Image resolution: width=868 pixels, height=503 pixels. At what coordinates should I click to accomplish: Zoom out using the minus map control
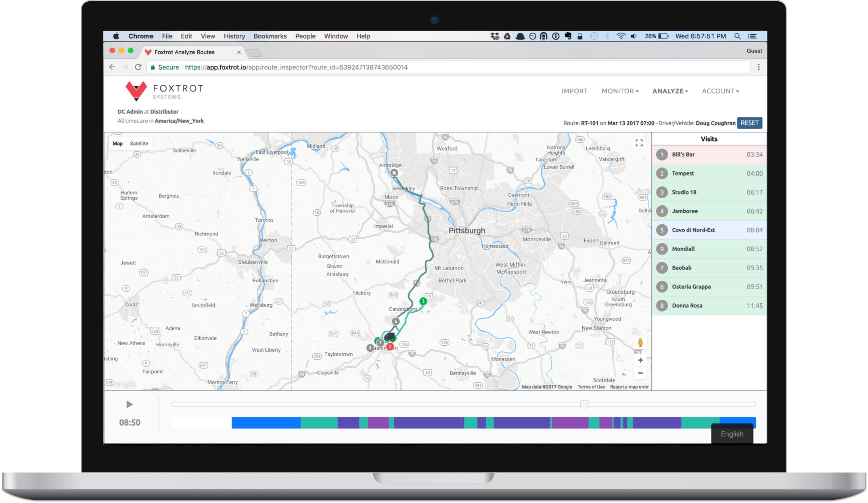point(640,373)
